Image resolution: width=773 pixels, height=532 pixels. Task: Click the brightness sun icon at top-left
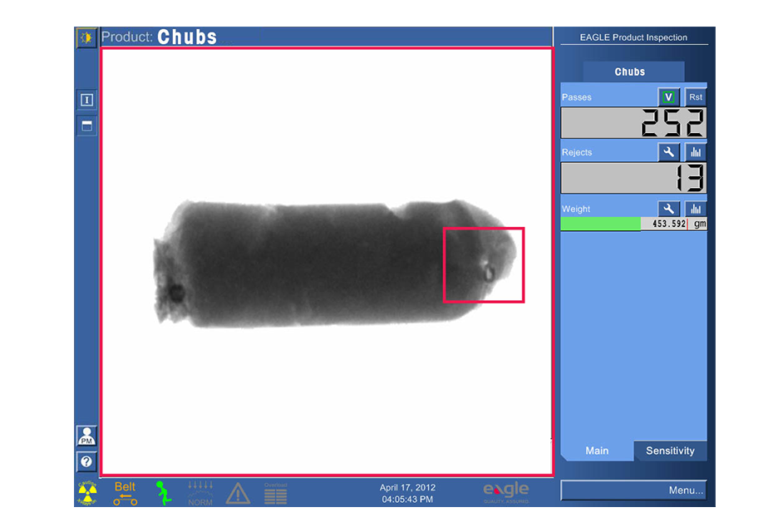tap(86, 38)
